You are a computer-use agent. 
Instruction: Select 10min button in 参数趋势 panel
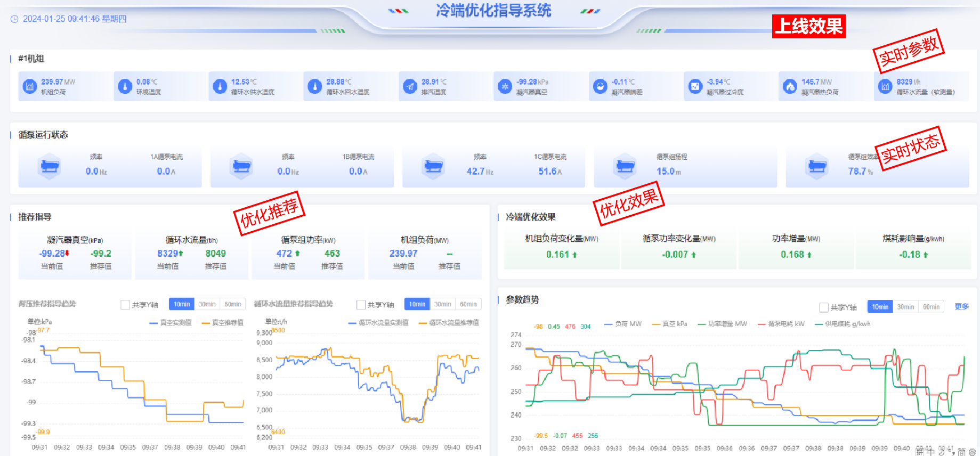click(x=880, y=307)
